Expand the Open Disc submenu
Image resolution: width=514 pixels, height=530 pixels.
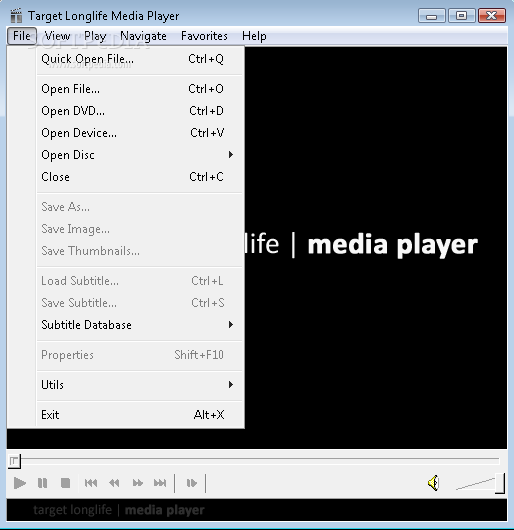coord(140,155)
